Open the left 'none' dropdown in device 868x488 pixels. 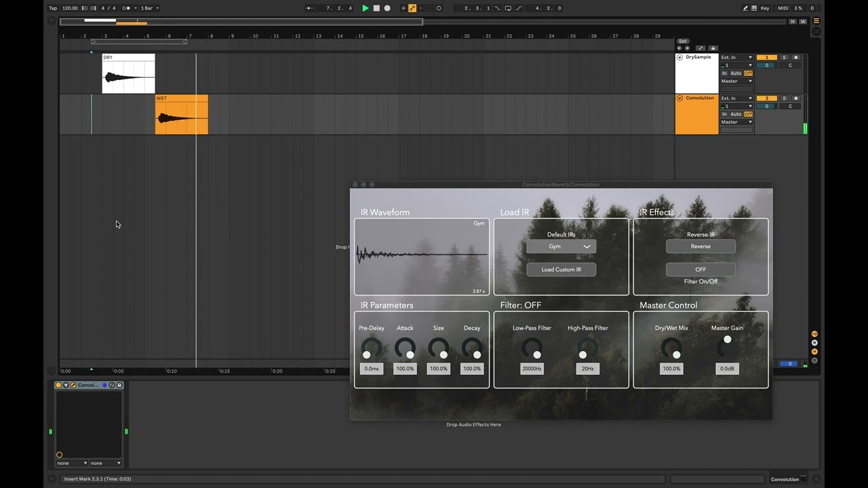[x=72, y=463]
